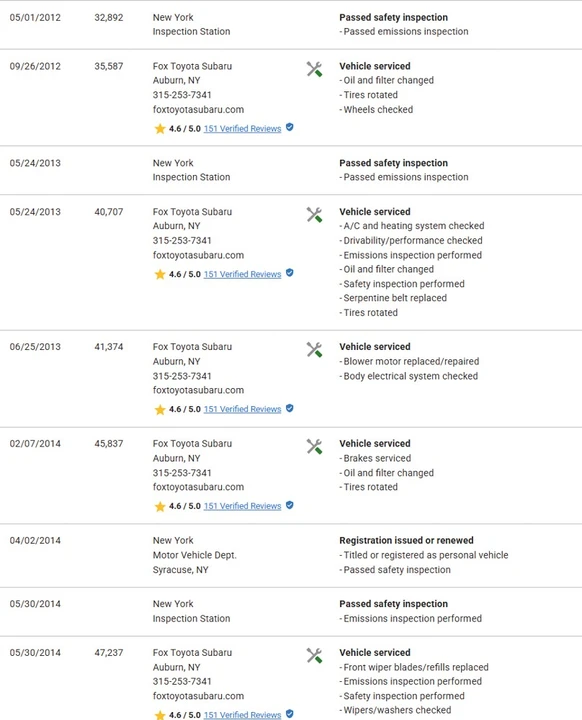Click the wrench icon on the 06/25/2013 record
This screenshot has height=720, width=582.
tap(314, 350)
